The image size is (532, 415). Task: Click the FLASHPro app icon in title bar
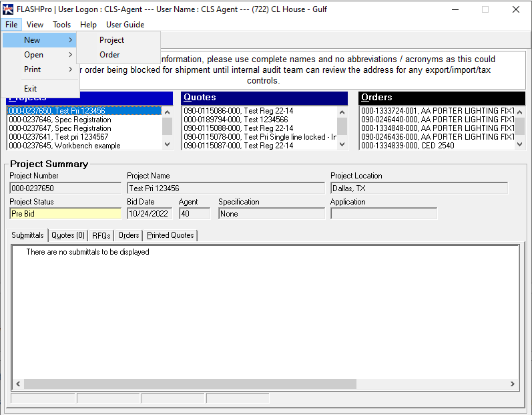coord(8,9)
